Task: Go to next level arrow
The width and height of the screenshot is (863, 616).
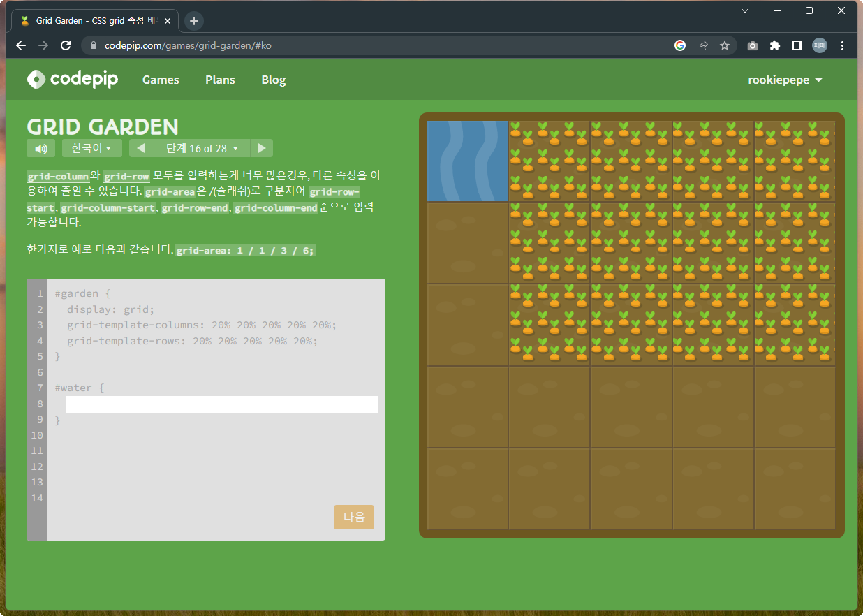Action: click(x=262, y=148)
